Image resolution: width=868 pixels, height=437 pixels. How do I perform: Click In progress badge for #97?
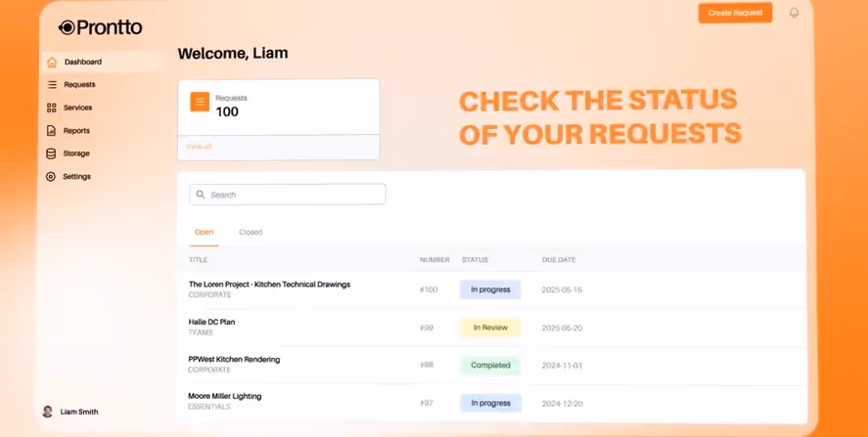pyautogui.click(x=490, y=403)
